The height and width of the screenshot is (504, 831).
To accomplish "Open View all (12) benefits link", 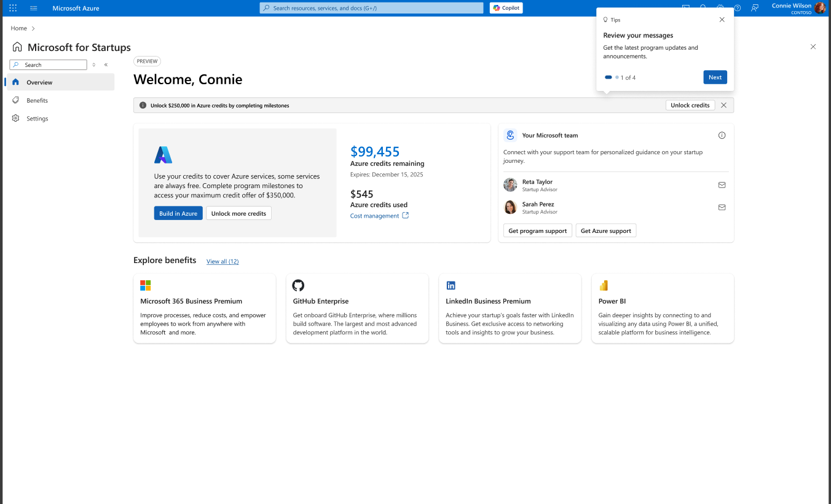I will 223,261.
